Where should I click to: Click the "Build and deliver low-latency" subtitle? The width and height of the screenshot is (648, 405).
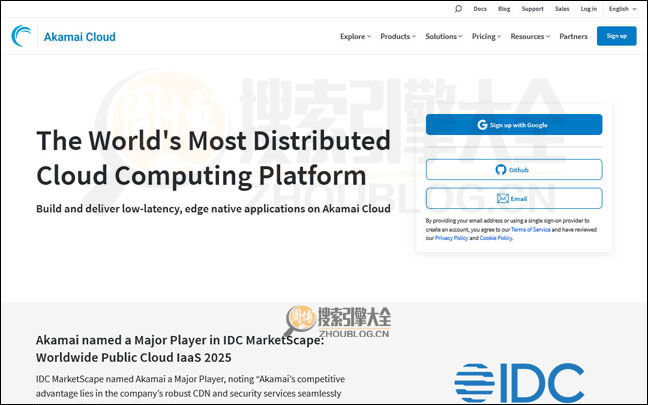(x=213, y=209)
